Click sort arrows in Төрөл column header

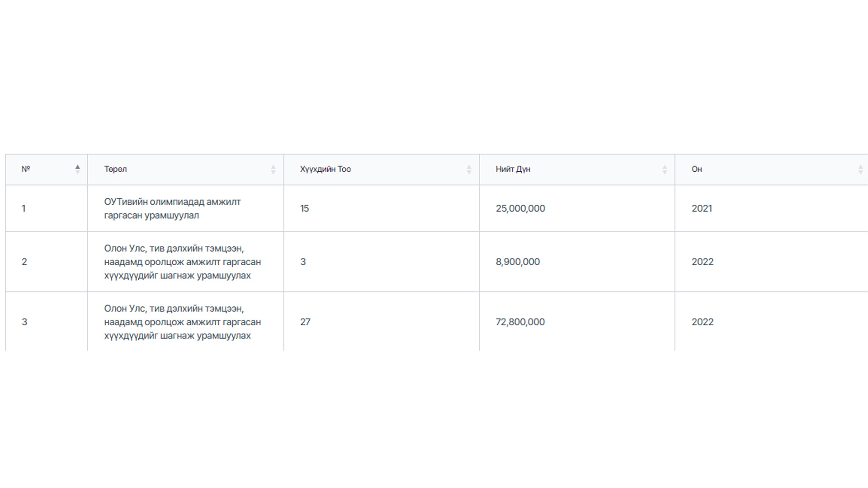pos(273,169)
